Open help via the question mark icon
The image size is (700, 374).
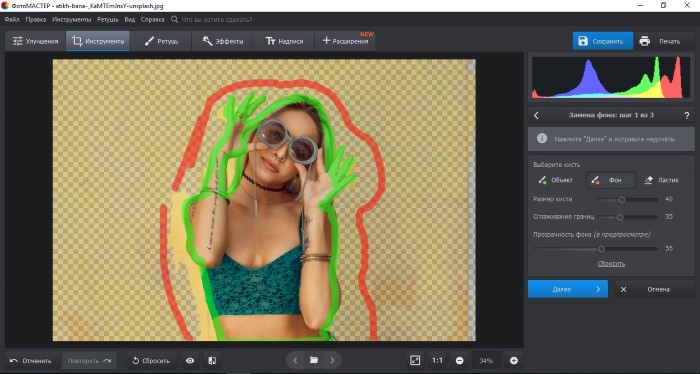(x=687, y=116)
